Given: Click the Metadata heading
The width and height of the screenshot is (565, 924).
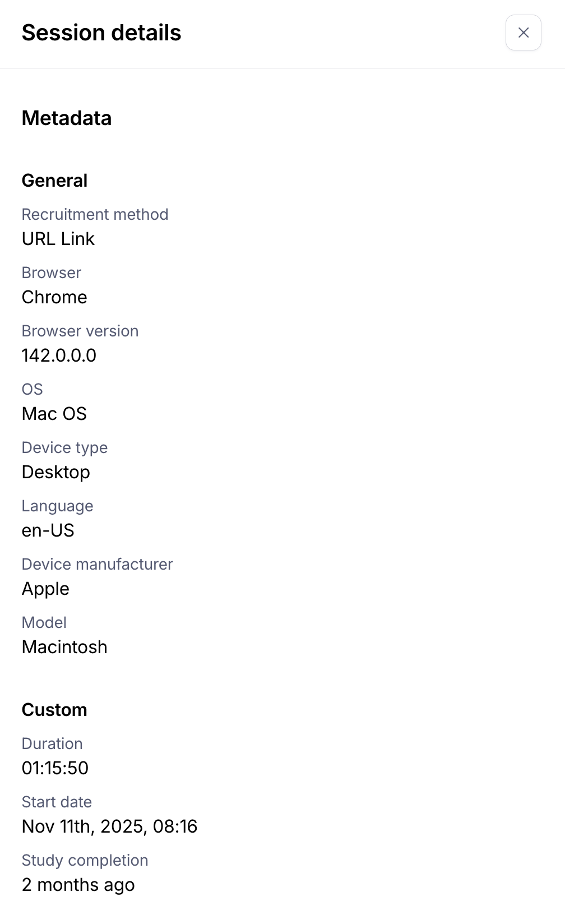Looking at the screenshot, I should point(67,118).
